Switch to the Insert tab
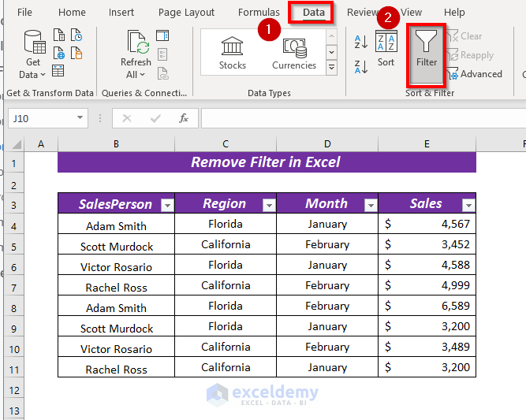Image resolution: width=526 pixels, height=420 pixels. 121,13
